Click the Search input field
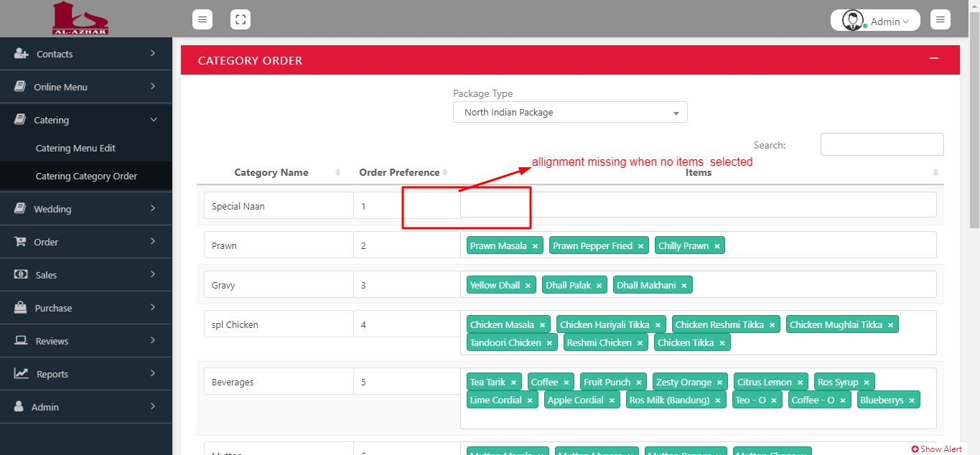This screenshot has width=980, height=455. pyautogui.click(x=882, y=144)
